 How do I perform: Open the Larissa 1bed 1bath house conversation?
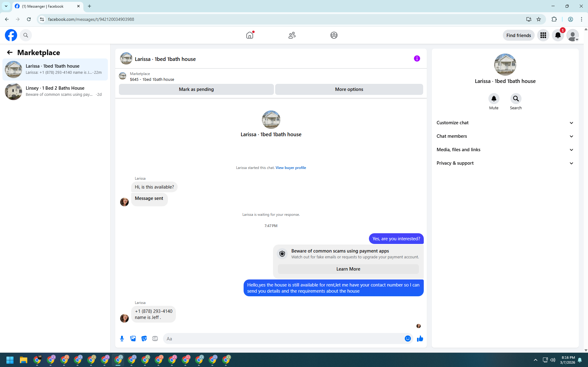[55, 69]
